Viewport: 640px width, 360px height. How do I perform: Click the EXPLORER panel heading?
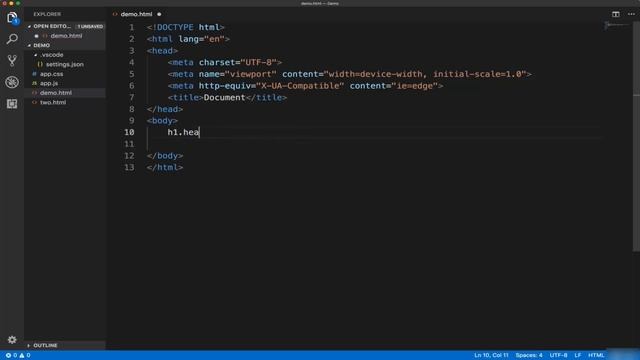coord(47,14)
